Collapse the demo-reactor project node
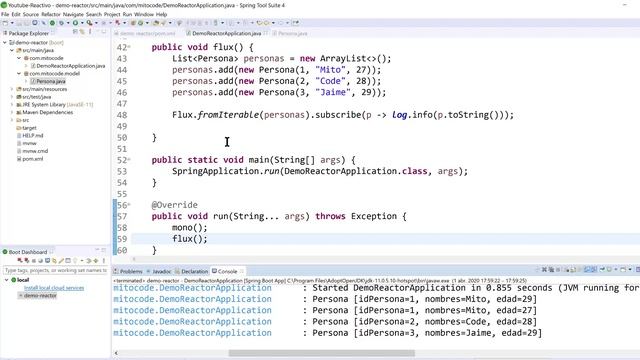 [x=5, y=42]
